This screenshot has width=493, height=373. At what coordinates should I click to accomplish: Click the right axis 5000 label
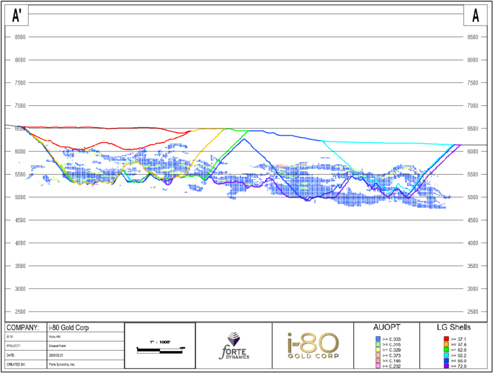[472, 197]
